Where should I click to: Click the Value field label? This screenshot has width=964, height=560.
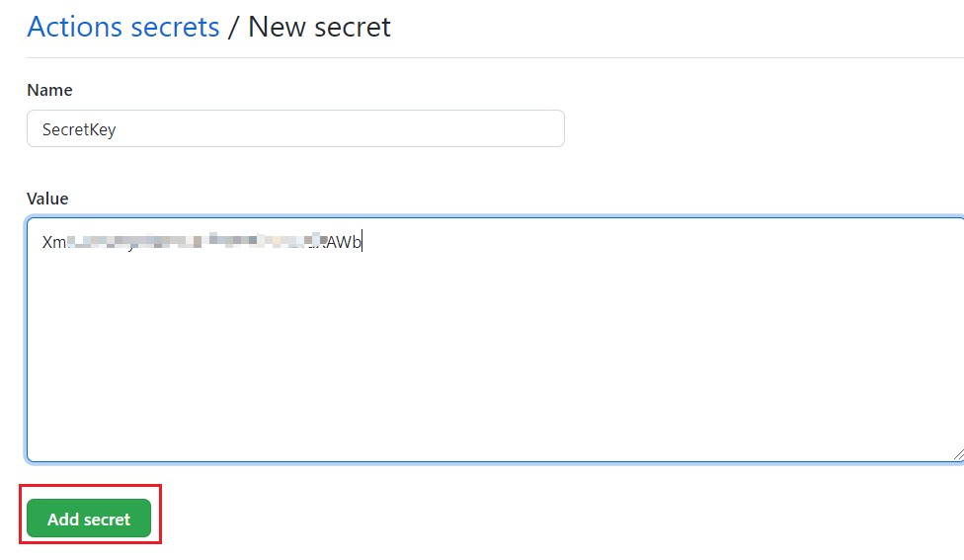pos(47,199)
